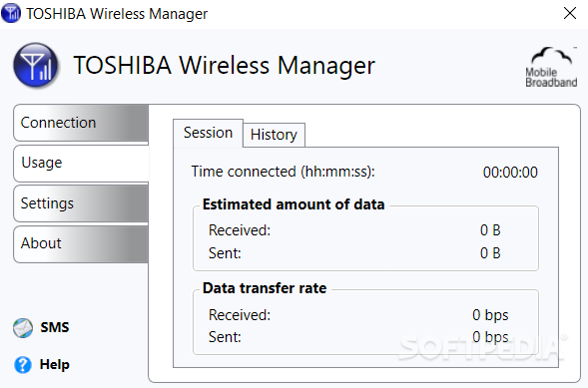Screen dimensions: 588x388
Task: Click the blue Help question mark icon
Action: click(x=23, y=364)
